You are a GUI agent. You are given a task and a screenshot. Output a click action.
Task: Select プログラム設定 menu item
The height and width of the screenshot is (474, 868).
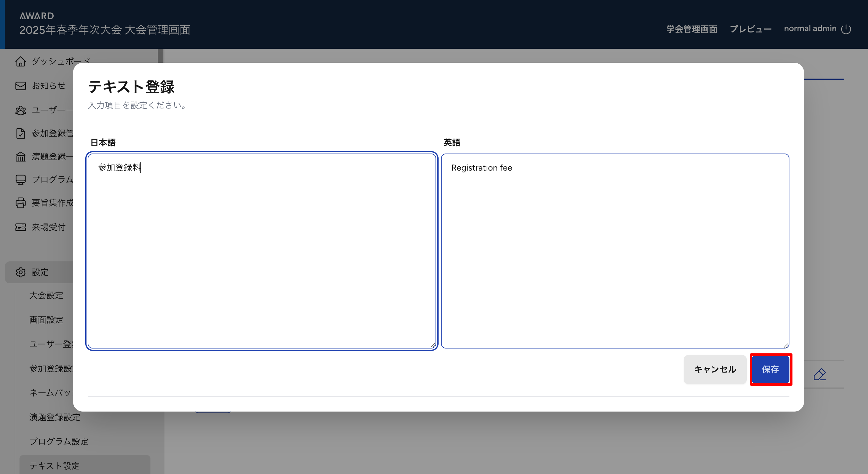point(59,441)
